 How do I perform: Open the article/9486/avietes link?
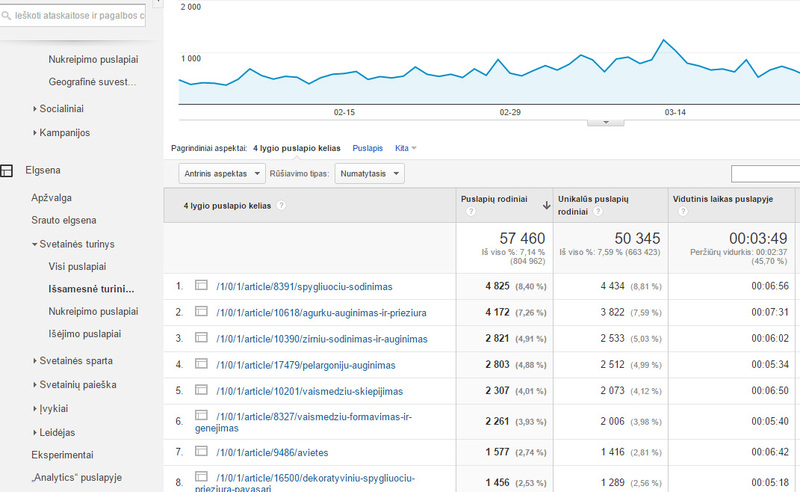point(272,453)
